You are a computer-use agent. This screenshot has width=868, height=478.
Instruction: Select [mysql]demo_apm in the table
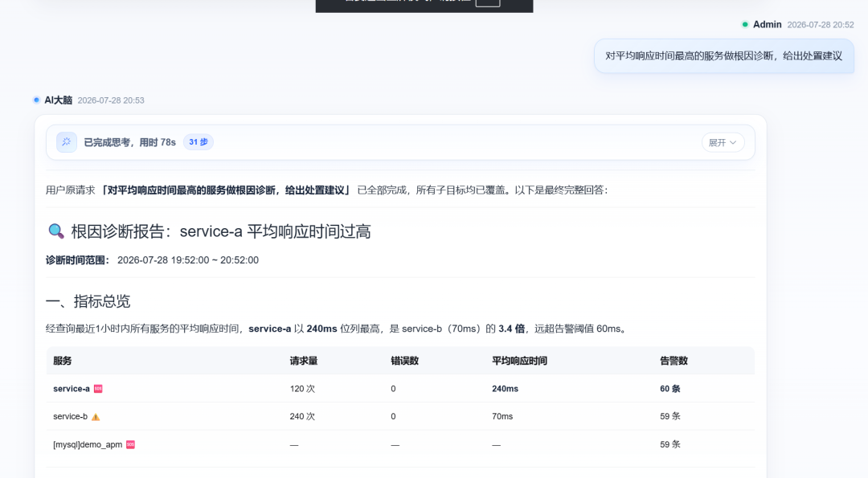point(88,444)
